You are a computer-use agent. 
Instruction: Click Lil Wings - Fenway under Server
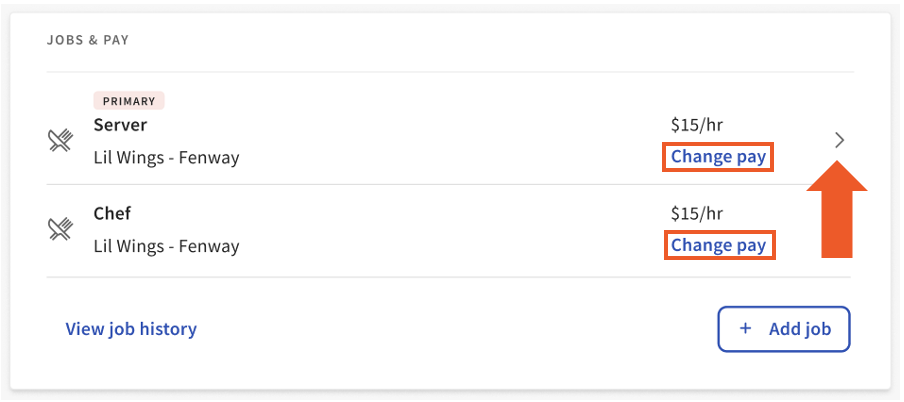166,157
